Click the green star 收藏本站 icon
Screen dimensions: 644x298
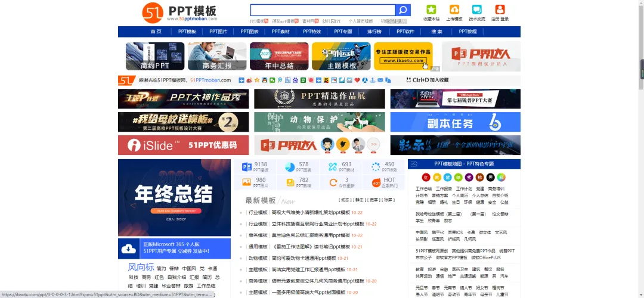pyautogui.click(x=431, y=10)
